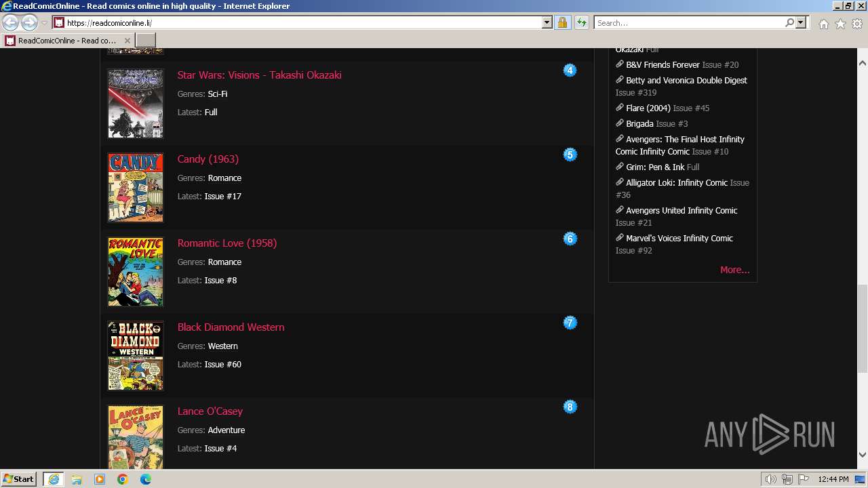Screen dimensions: 868x488
Task: Open Issue #60 of Black Diamond Western
Action: [x=223, y=365]
